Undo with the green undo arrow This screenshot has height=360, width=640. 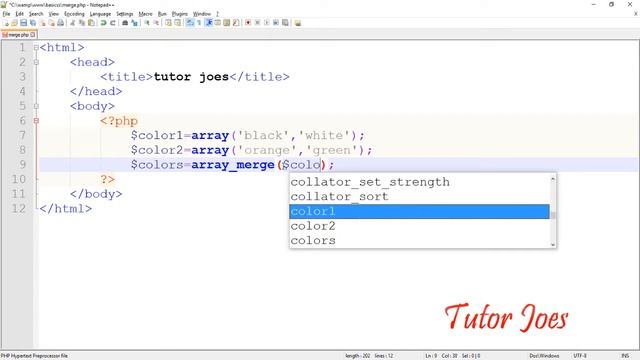(103, 23)
